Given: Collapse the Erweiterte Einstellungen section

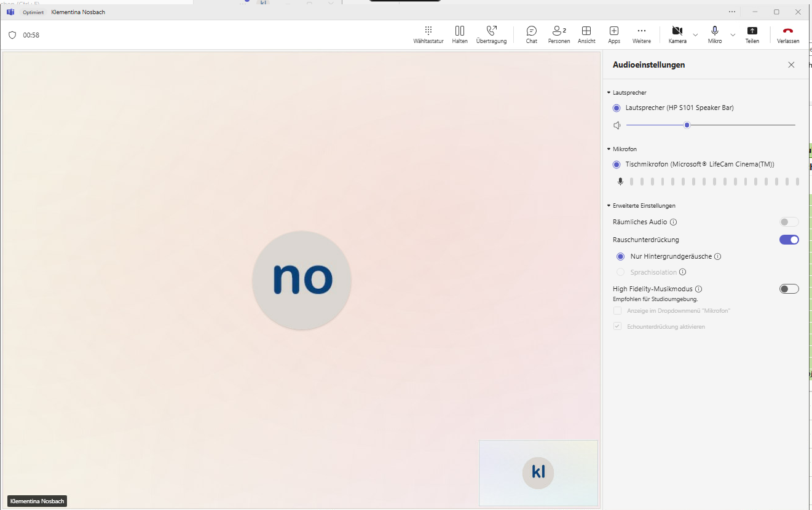Looking at the screenshot, I should tap(609, 205).
